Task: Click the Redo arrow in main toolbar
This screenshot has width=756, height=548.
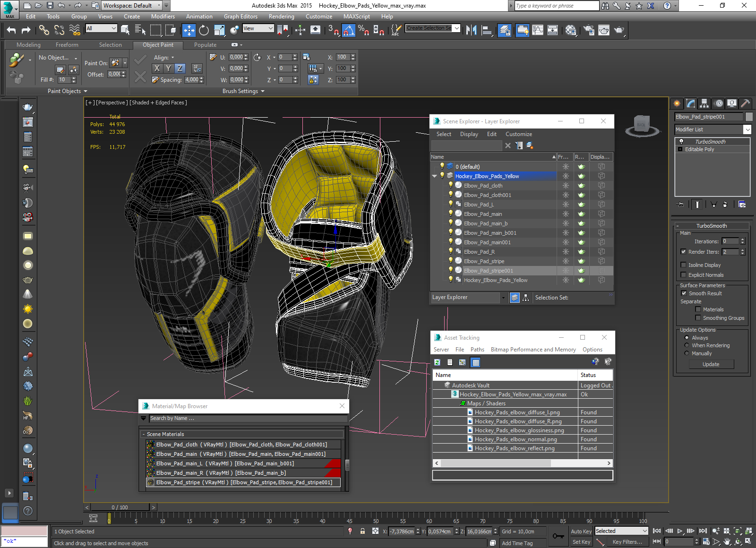Action: tap(26, 30)
